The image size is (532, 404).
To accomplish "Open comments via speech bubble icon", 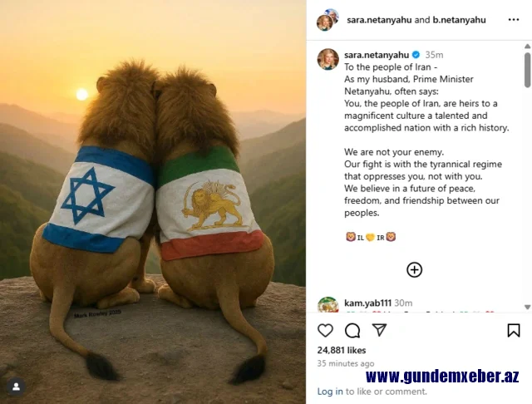I will point(352,330).
